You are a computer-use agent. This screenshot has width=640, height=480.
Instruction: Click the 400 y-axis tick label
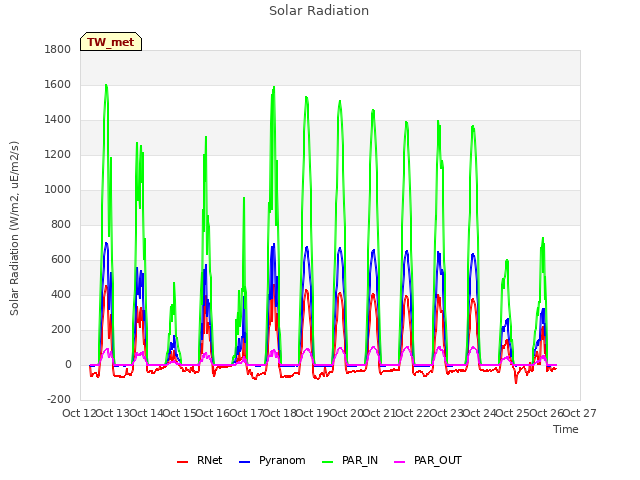tap(61, 294)
